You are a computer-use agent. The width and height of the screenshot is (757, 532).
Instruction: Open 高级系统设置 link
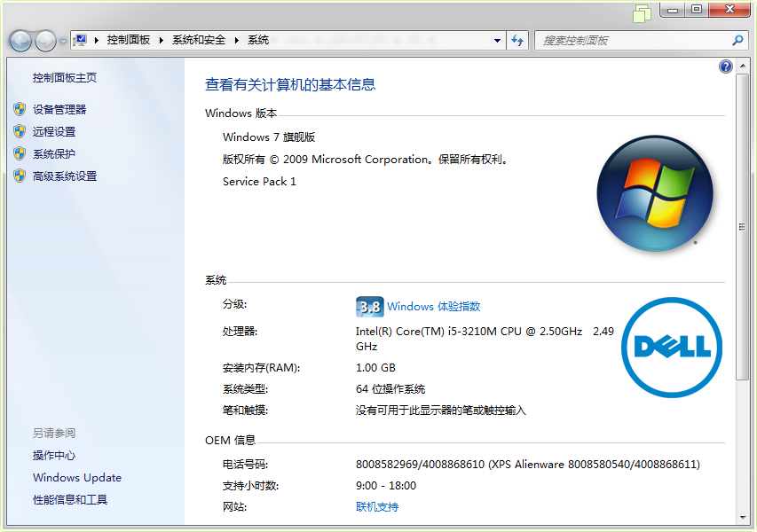pyautogui.click(x=65, y=176)
